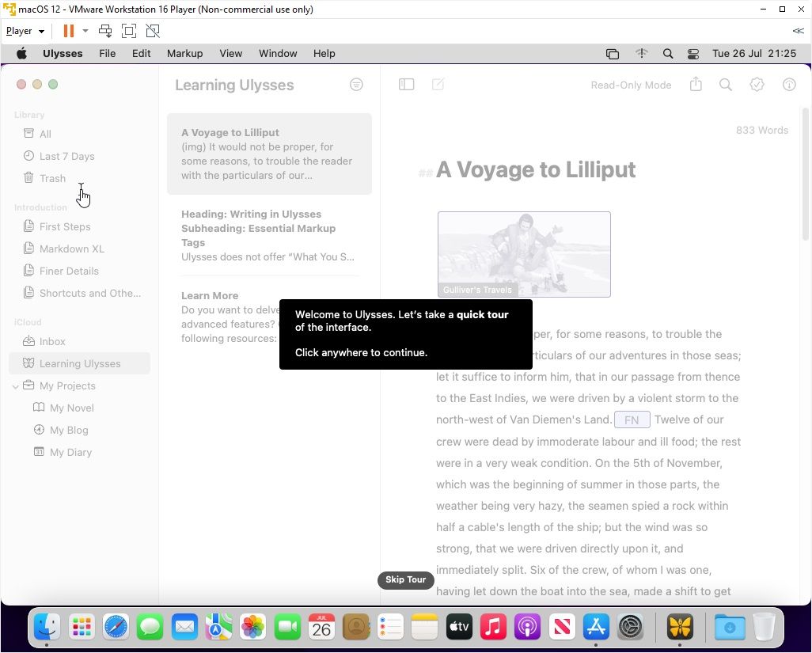Click the writing goal badge icon

[757, 84]
